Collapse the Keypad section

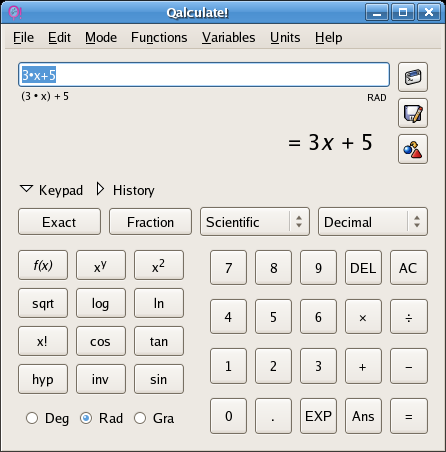tap(51, 190)
